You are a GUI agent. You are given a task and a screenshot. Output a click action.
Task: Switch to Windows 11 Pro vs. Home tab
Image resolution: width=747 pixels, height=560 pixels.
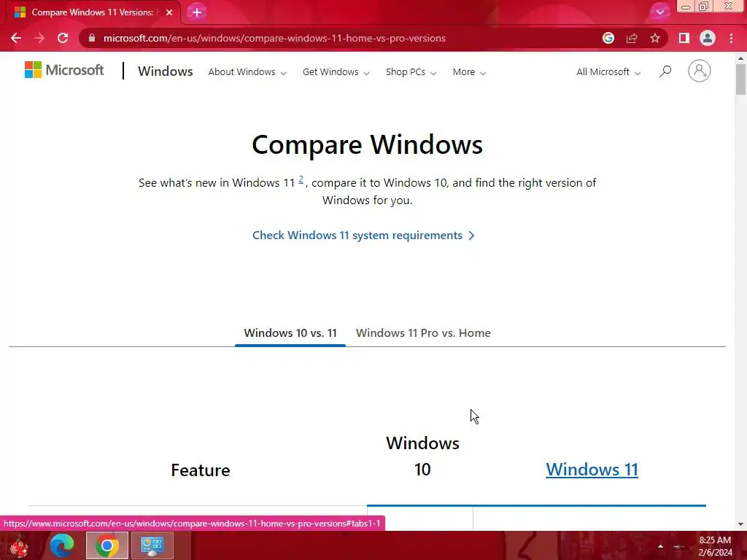click(423, 332)
